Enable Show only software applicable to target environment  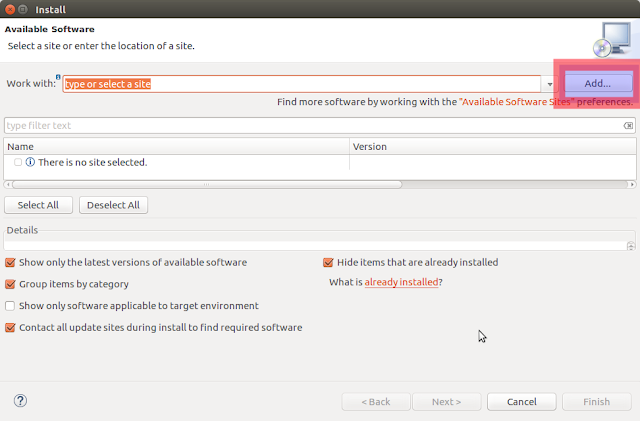pyautogui.click(x=10, y=305)
